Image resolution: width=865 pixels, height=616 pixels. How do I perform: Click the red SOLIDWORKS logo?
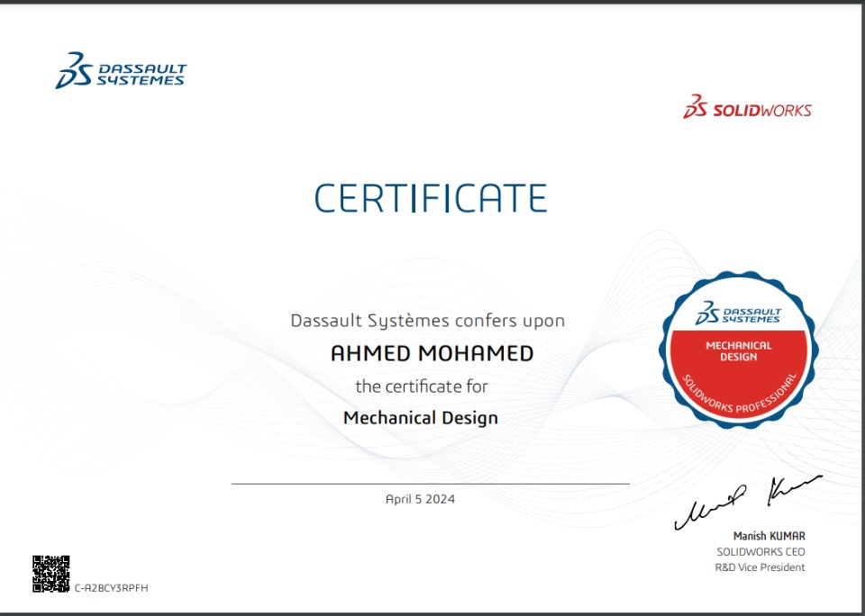tap(747, 106)
